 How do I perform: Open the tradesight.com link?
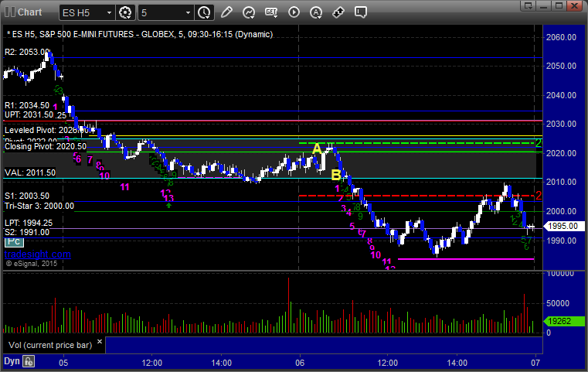(37, 254)
